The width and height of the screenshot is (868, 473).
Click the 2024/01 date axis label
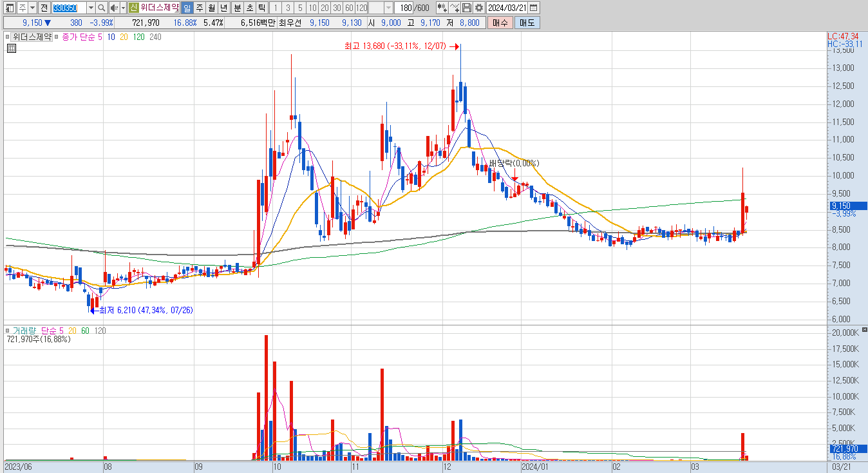[x=534, y=467]
